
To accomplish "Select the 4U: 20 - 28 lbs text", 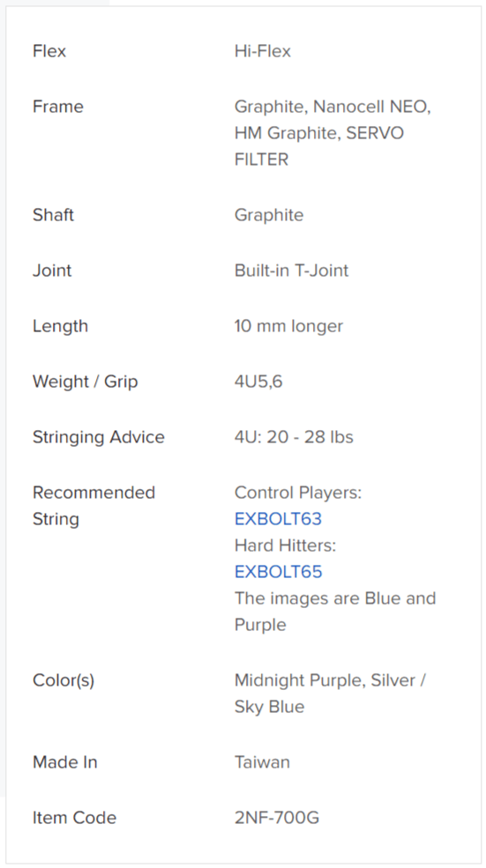I will tap(294, 437).
